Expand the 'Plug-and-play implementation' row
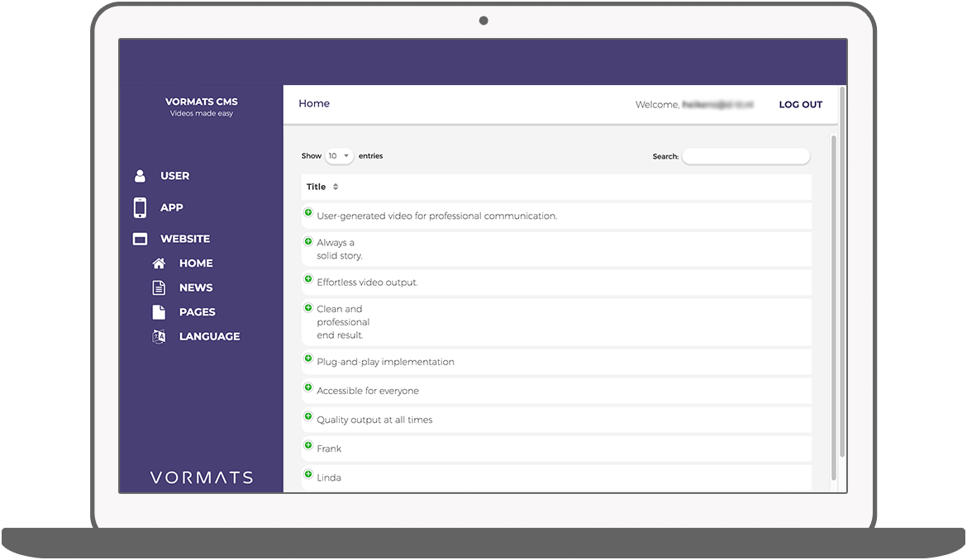 [308, 358]
